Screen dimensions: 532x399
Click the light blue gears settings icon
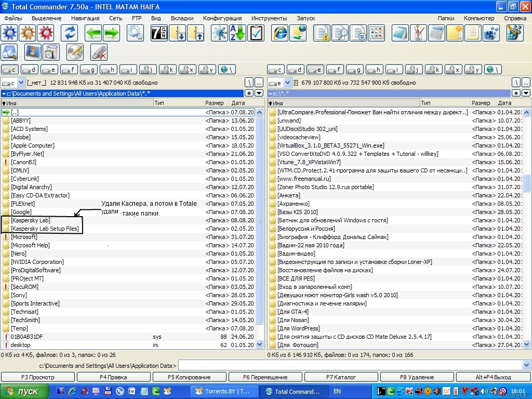click(135, 33)
